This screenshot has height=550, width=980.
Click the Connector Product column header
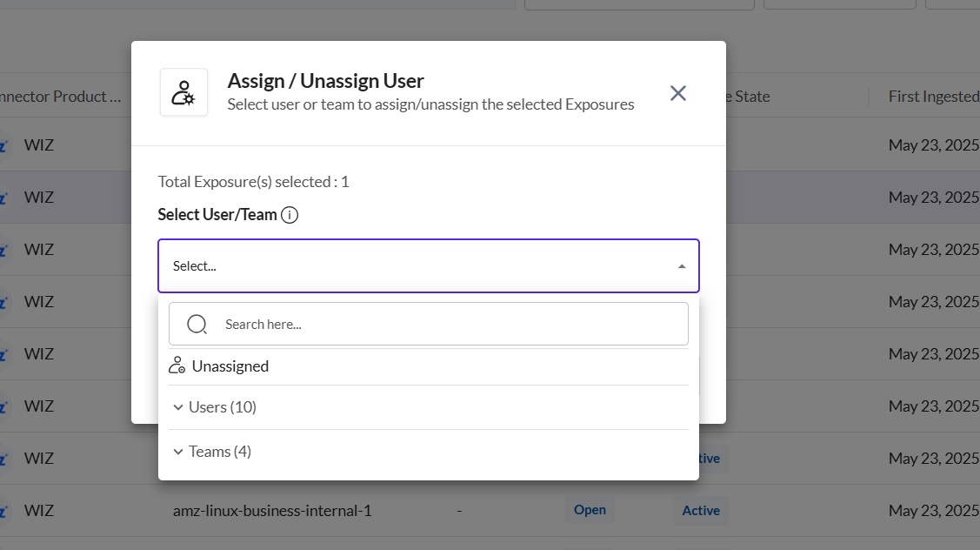click(60, 97)
